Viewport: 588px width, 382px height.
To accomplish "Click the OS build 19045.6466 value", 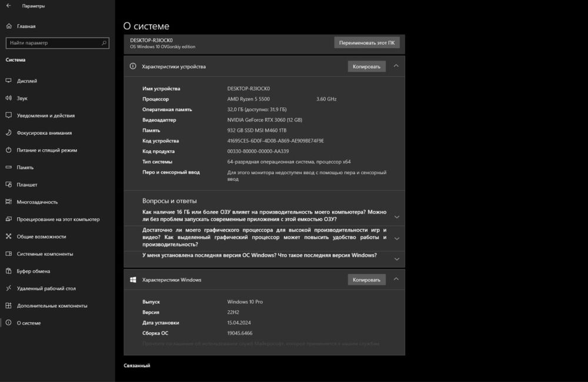I will point(240,333).
